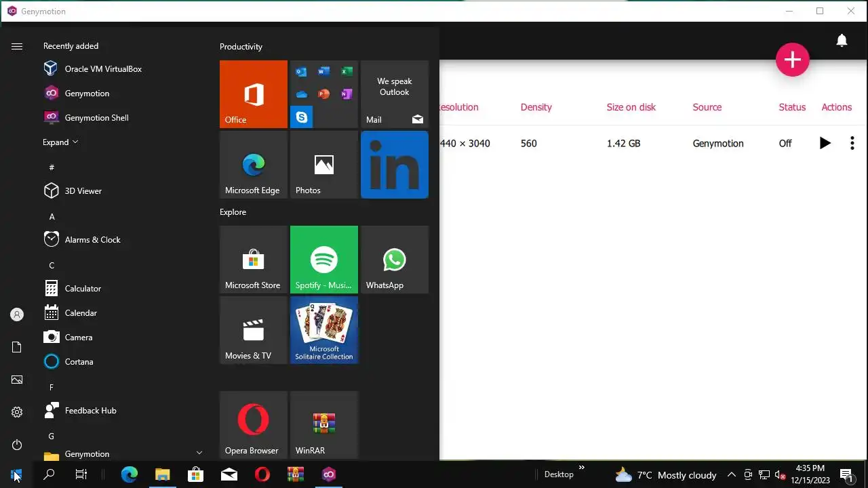Open taskbar Search magnifier

[49, 474]
